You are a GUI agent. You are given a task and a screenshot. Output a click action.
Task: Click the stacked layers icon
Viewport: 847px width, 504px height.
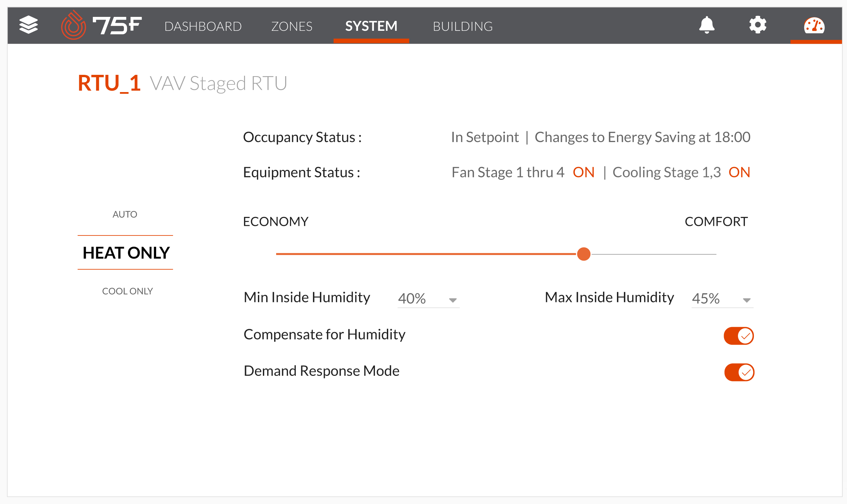(29, 25)
